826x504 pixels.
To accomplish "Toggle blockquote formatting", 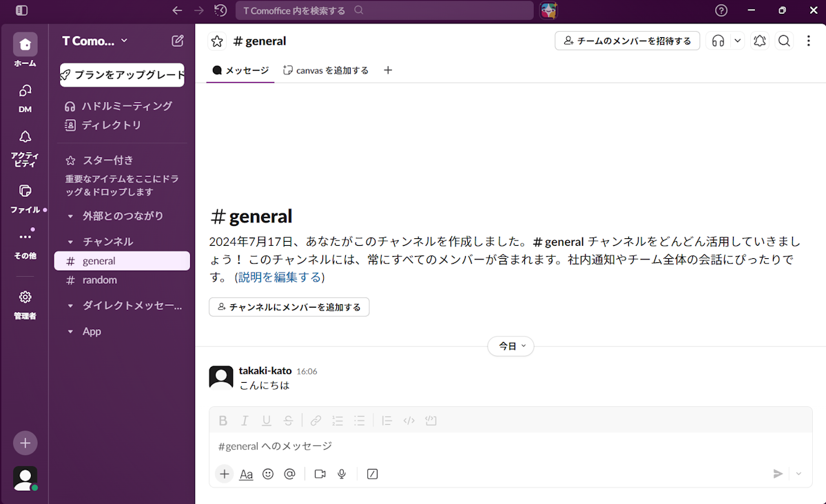I will click(x=386, y=420).
